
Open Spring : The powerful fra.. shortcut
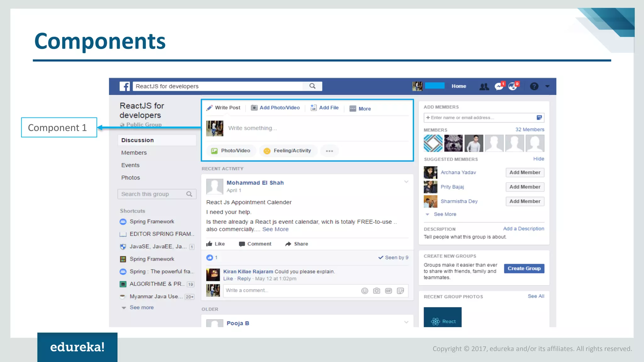pos(157,271)
